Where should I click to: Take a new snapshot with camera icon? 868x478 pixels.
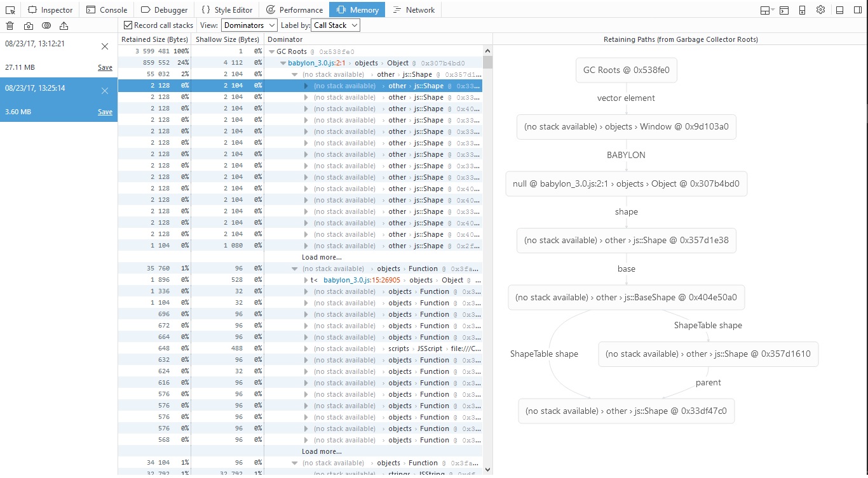[x=29, y=26]
